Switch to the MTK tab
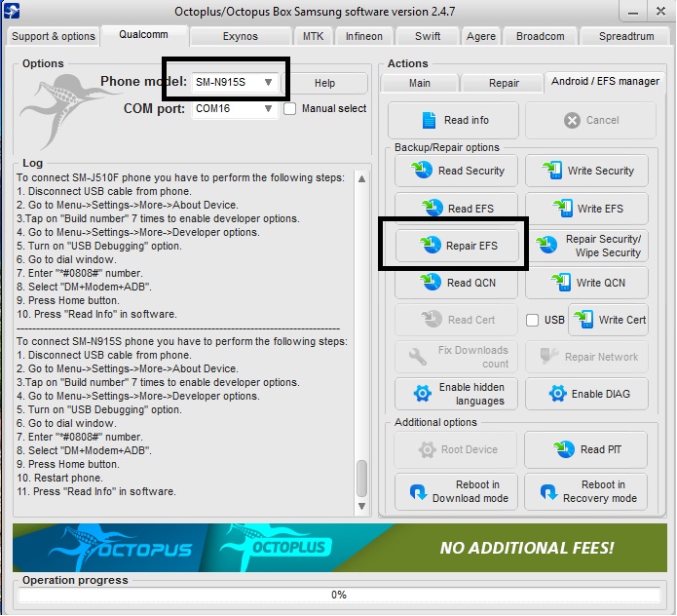This screenshot has height=616, width=677. 313,36
